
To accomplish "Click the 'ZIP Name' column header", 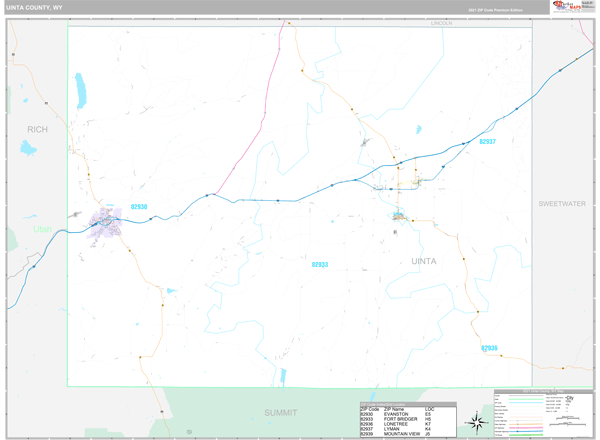I will pyautogui.click(x=394, y=409).
